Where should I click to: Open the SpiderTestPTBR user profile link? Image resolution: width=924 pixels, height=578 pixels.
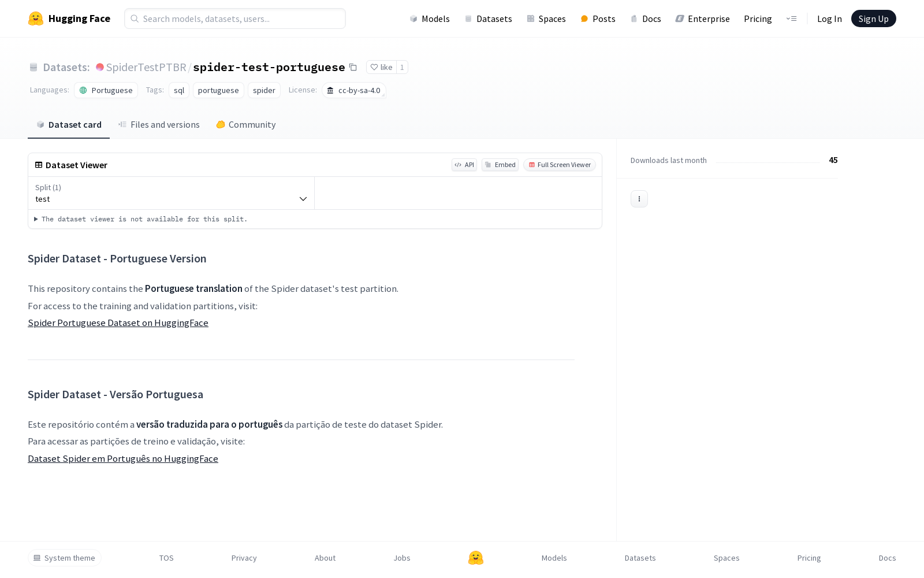pos(146,67)
